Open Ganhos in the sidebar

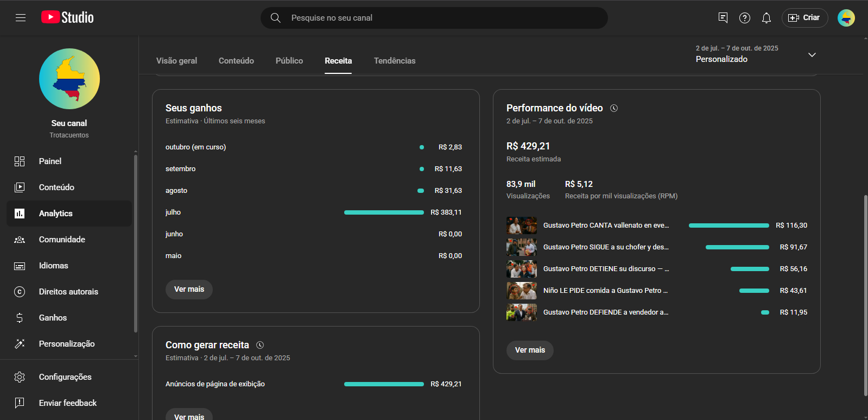(x=53, y=318)
